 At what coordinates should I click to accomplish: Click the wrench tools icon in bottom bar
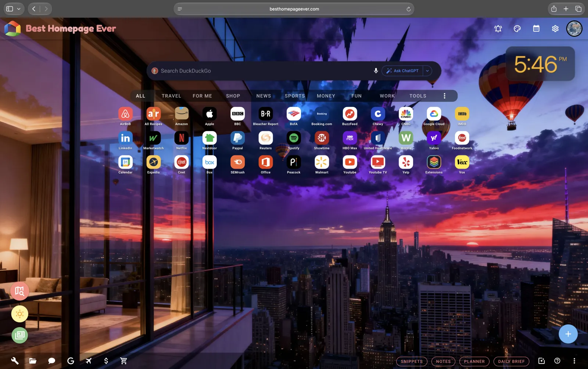tap(15, 361)
